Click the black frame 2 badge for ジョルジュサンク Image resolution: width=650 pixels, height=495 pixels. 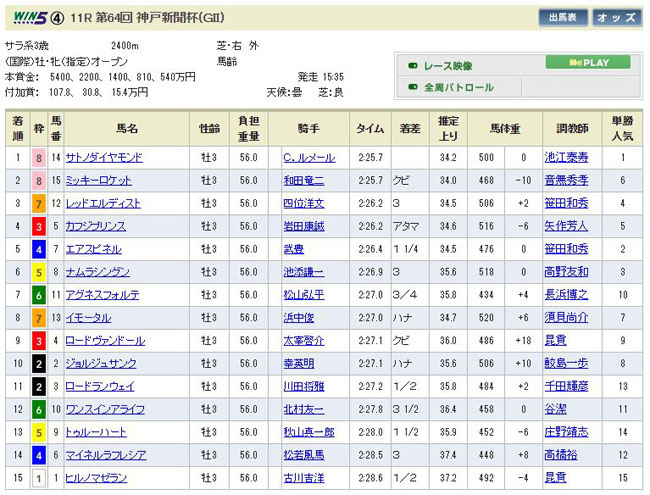click(x=38, y=364)
